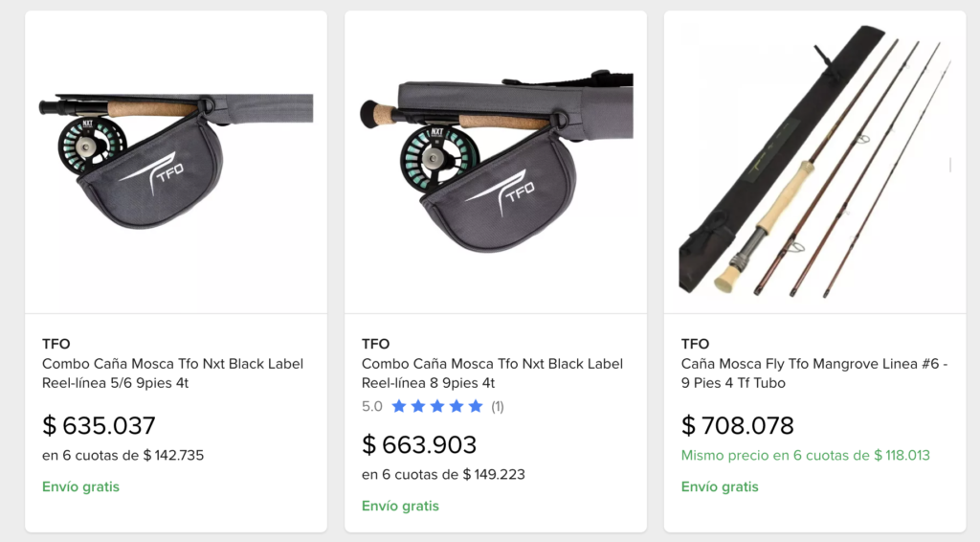Click the five-star rating on the second product
This screenshot has width=980, height=542.
coord(436,406)
